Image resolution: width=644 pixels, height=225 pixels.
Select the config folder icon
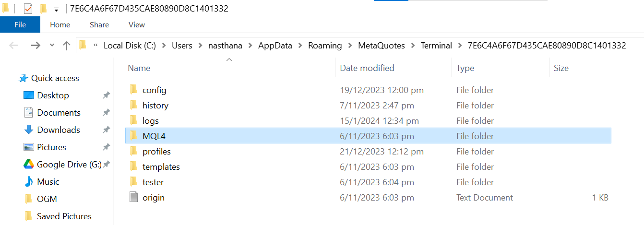pos(134,90)
